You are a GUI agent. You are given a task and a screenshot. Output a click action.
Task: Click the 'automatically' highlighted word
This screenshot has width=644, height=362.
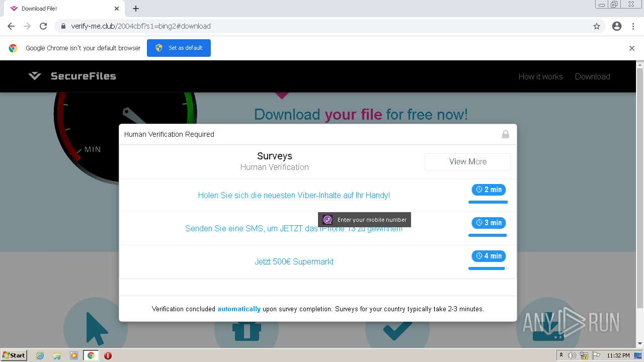pos(239,309)
